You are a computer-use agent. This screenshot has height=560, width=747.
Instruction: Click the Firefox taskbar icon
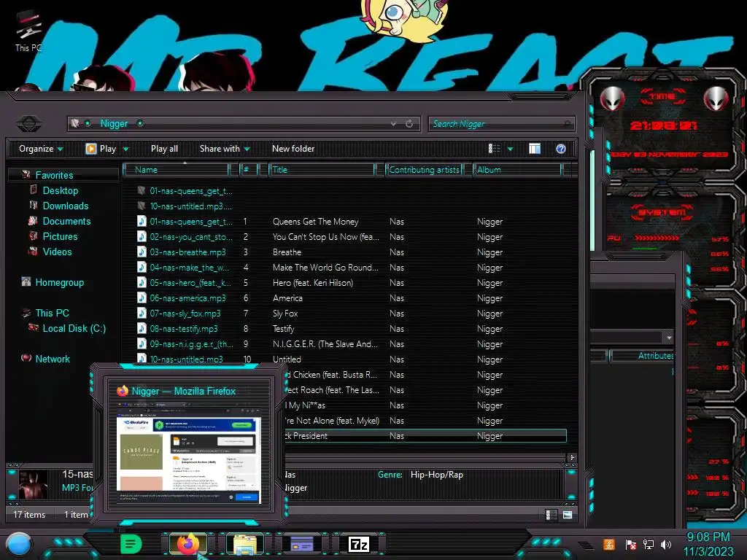[188, 544]
